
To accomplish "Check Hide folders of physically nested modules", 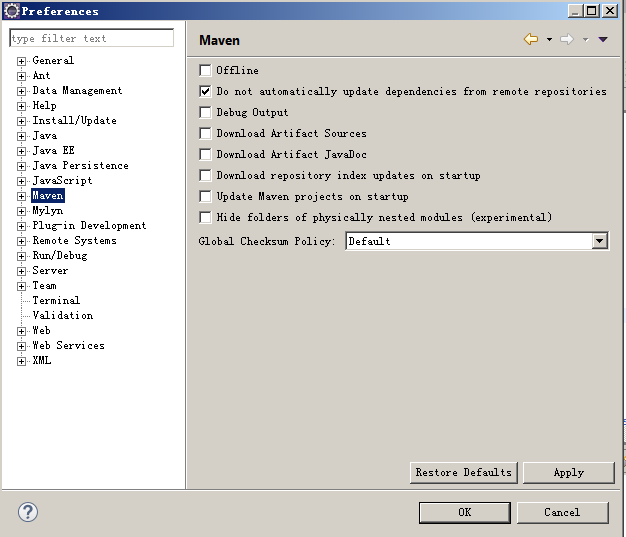I will [x=205, y=217].
